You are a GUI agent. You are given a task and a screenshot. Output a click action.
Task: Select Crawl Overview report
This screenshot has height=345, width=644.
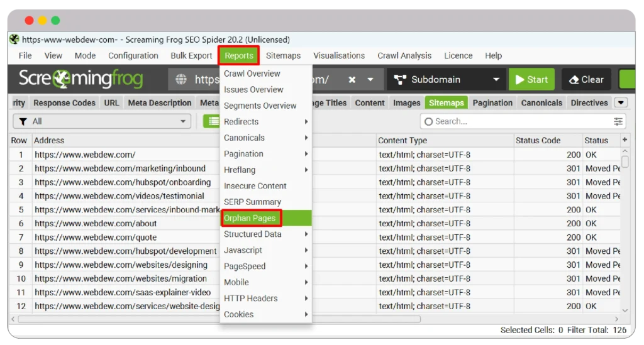[x=266, y=74]
